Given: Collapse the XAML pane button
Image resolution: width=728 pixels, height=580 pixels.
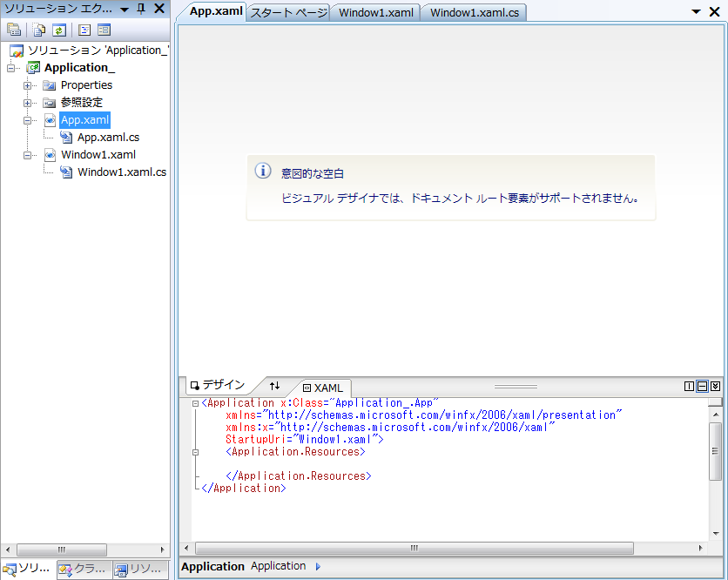Looking at the screenshot, I should (716, 387).
